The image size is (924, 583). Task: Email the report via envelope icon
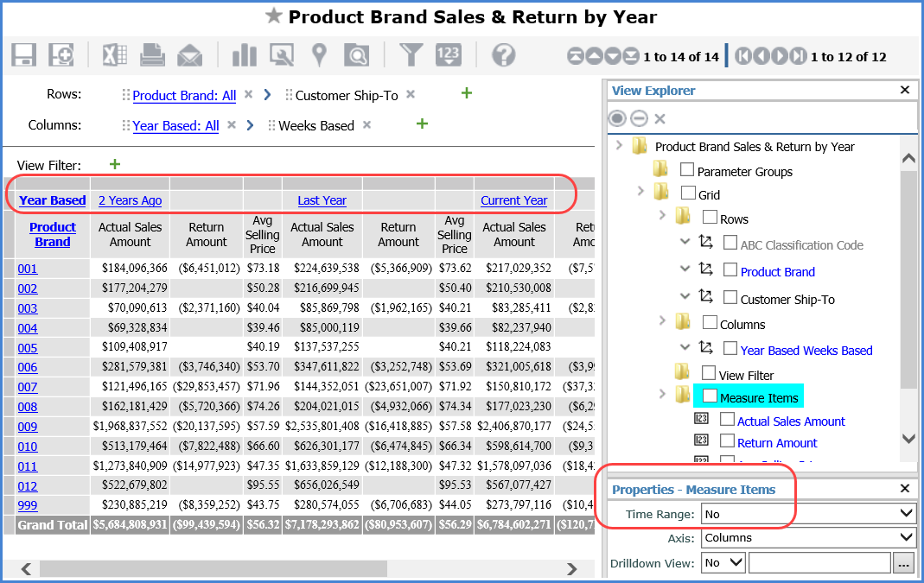coord(189,55)
